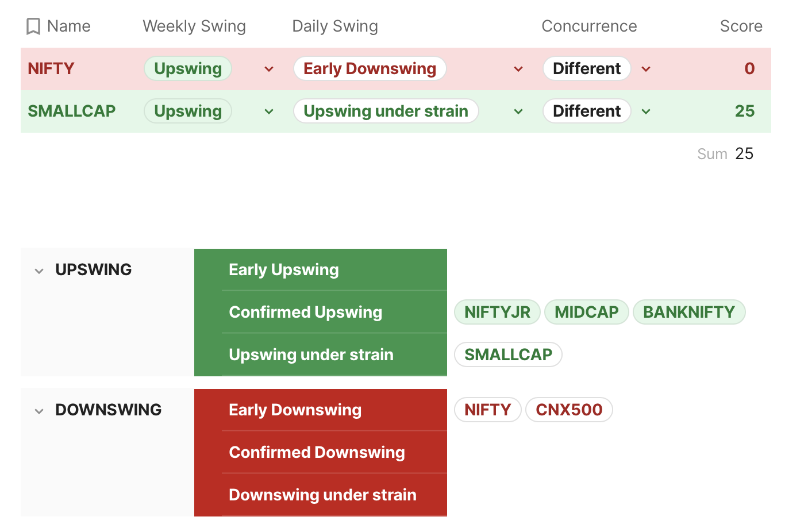Select the Confirmed Downswing row
The width and height of the screenshot is (808, 532).
tap(317, 452)
